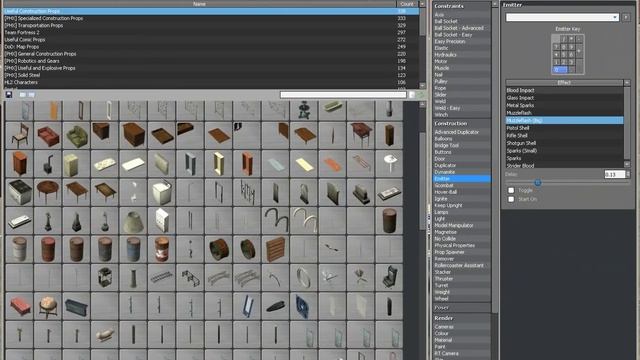This screenshot has height=360, width=640.
Task: Spawn the red couch prop
Action: click(x=48, y=135)
